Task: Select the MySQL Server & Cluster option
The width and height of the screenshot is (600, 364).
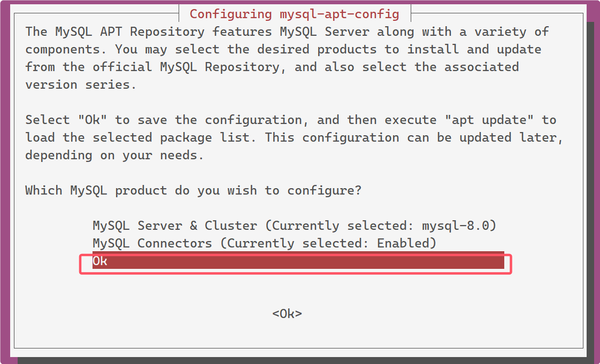Action: click(294, 226)
